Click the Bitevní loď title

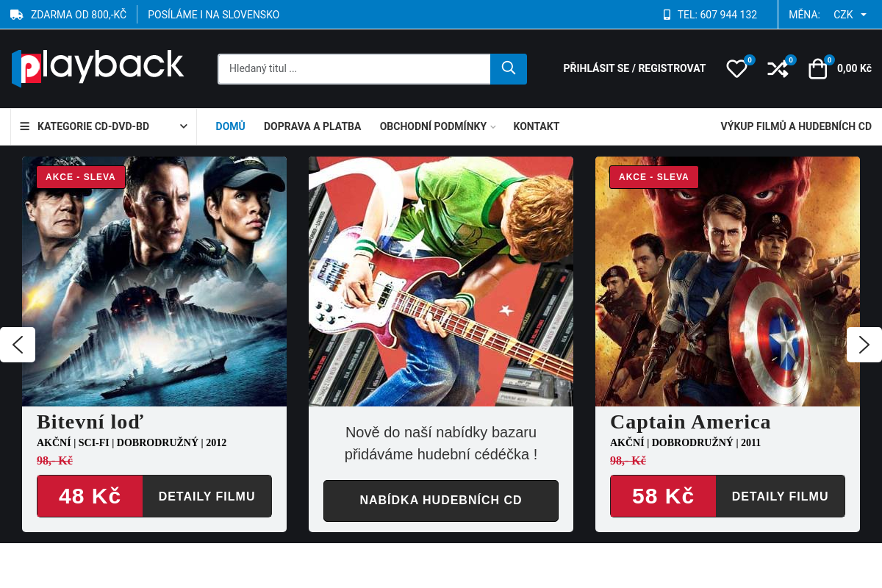click(x=90, y=422)
